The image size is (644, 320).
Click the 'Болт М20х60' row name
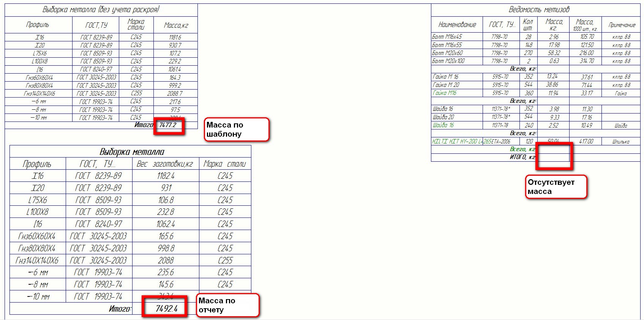[447, 53]
